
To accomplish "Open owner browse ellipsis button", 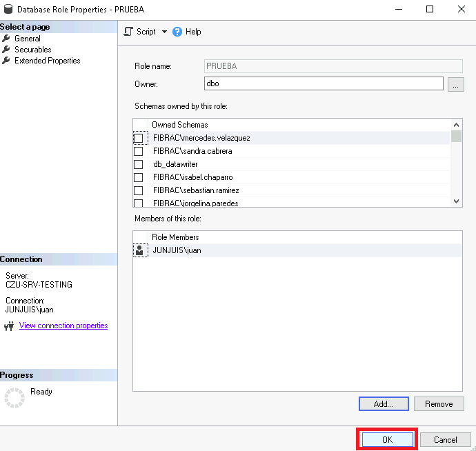I will (x=455, y=84).
